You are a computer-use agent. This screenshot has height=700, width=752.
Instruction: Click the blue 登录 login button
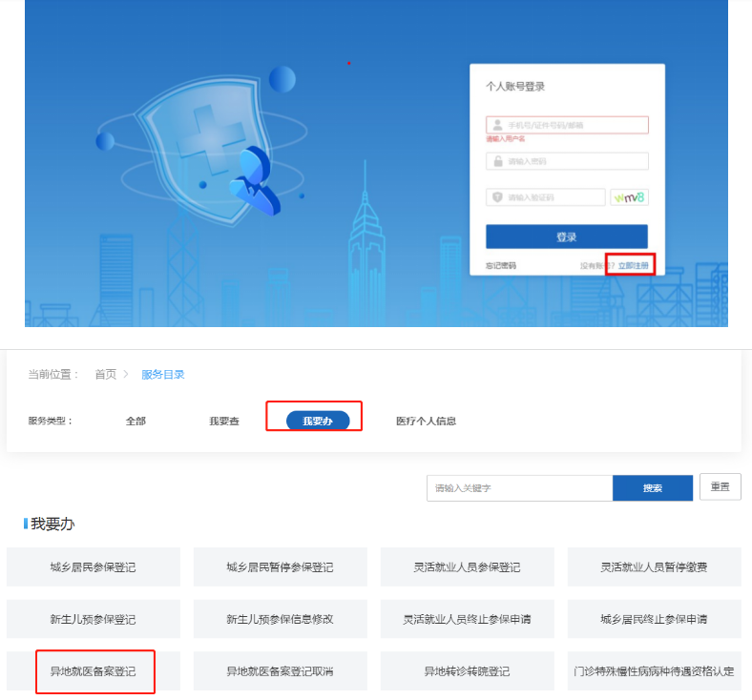[567, 237]
